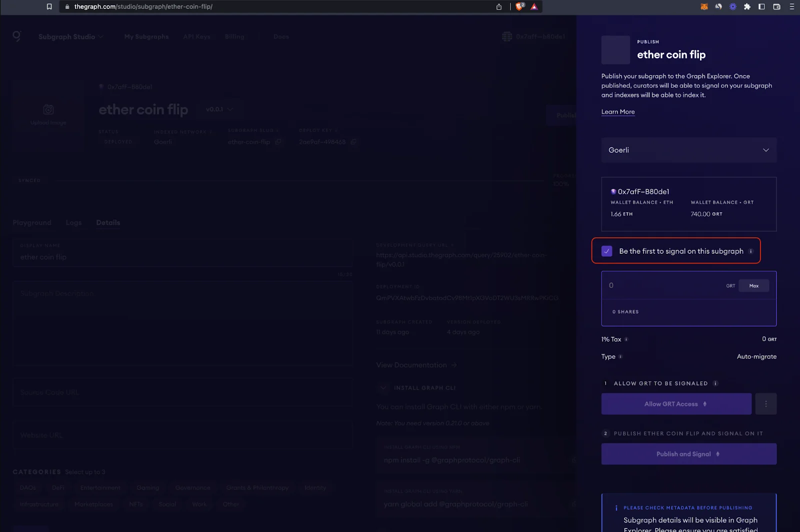The width and height of the screenshot is (800, 532).
Task: Select the Infrastructure category tag
Action: [x=39, y=504]
